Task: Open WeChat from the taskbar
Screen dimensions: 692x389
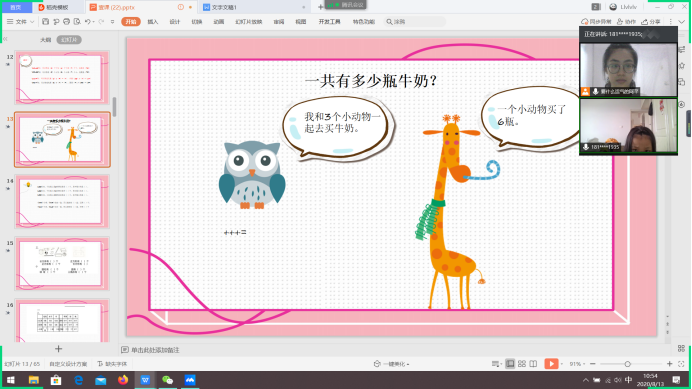Action: 167,380
